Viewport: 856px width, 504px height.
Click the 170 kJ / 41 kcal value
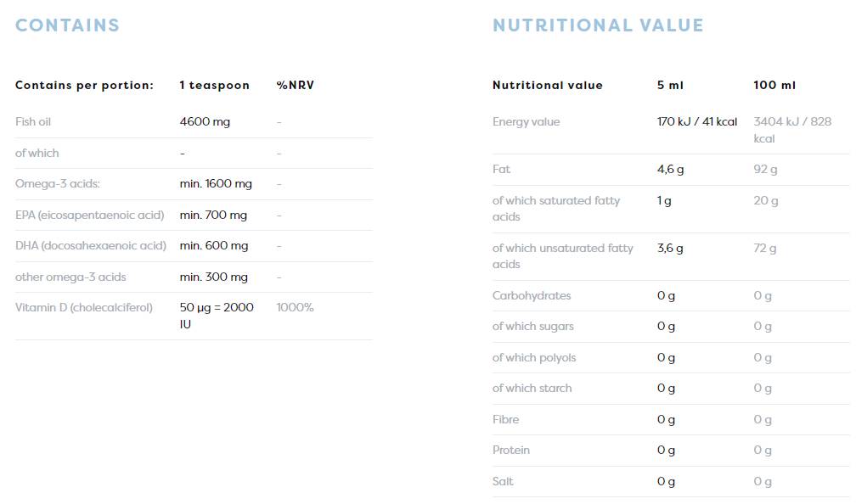pos(696,122)
